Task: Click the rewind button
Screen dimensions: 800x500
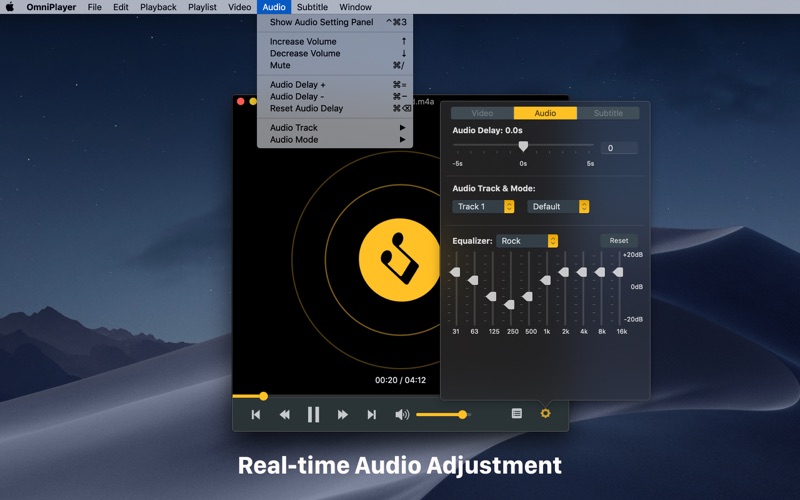Action: click(x=284, y=414)
